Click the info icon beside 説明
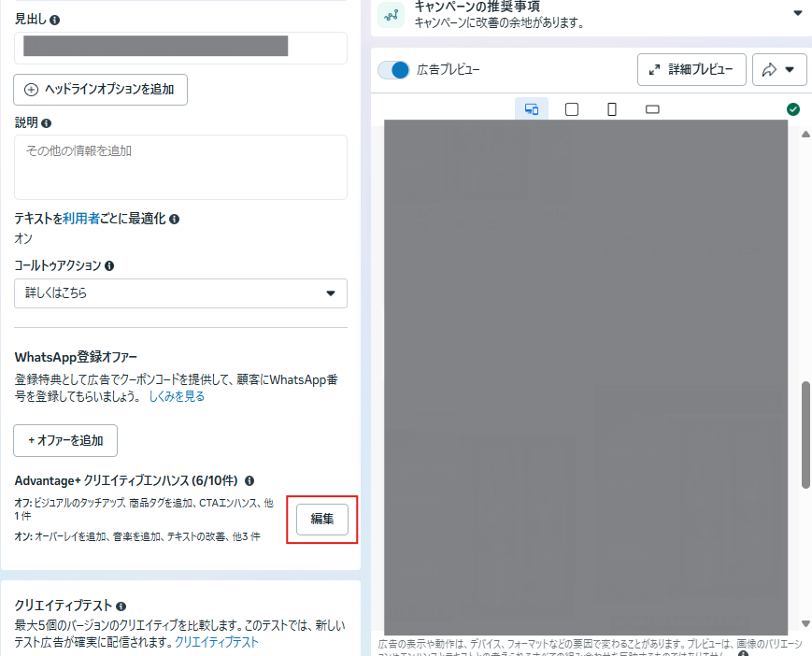The width and height of the screenshot is (812, 656). pyautogui.click(x=47, y=122)
